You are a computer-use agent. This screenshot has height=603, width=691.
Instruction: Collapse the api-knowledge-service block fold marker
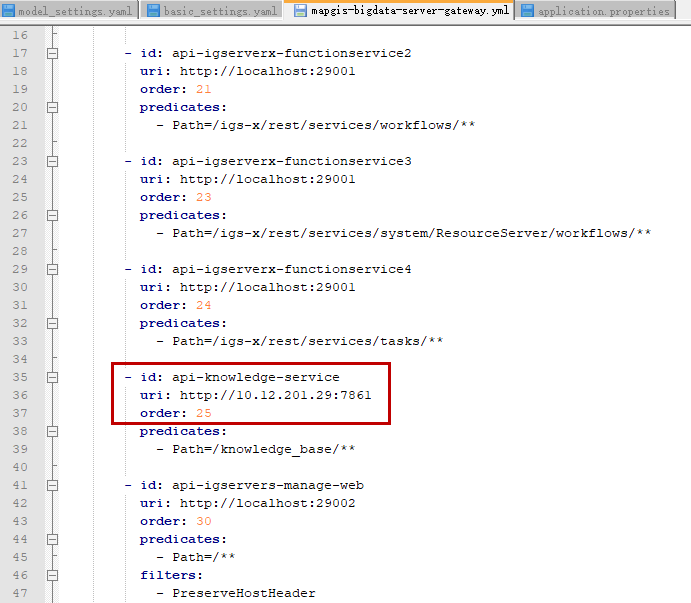click(52, 377)
